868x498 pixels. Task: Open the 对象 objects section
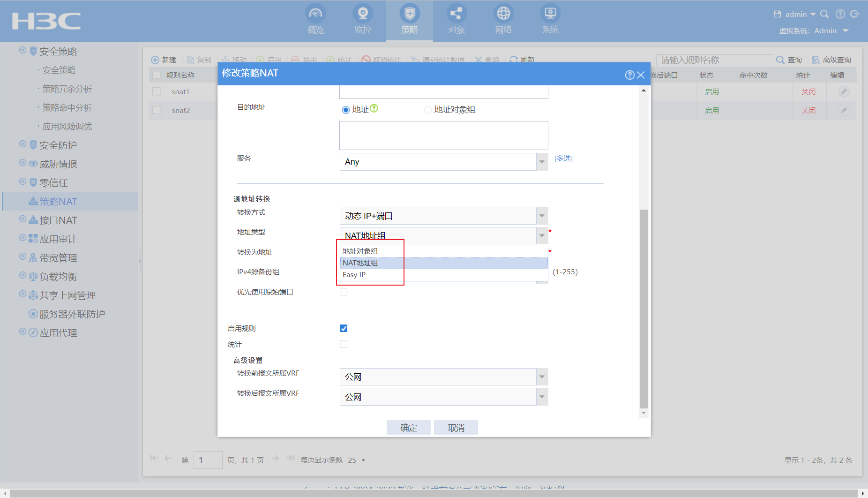tap(456, 20)
